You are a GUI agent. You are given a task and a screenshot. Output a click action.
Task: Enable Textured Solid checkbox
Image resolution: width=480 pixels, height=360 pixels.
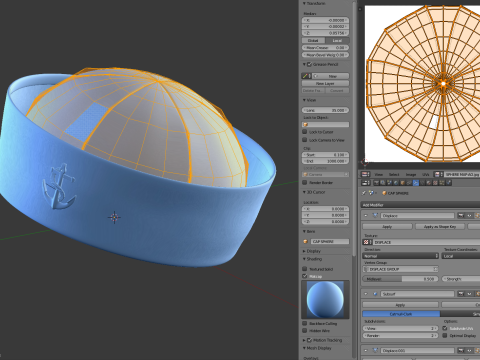point(305,269)
